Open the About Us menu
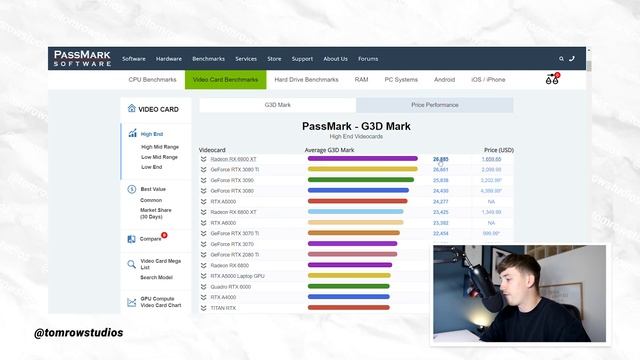Viewport: 640px width, 360px height. pyautogui.click(x=335, y=59)
